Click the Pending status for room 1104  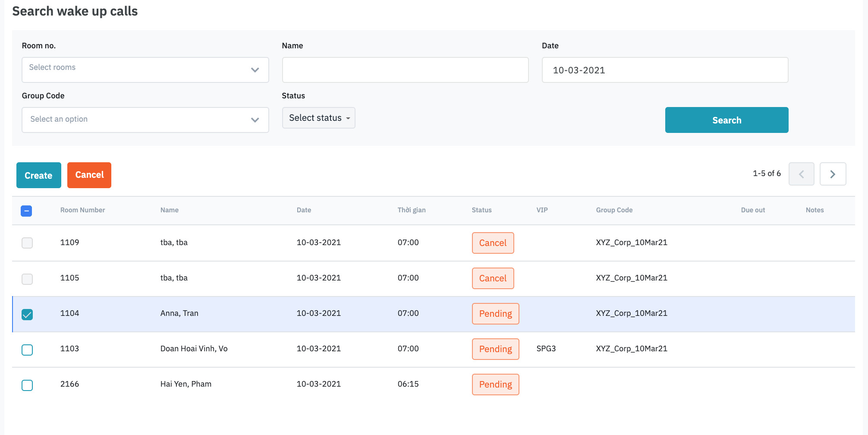point(495,314)
